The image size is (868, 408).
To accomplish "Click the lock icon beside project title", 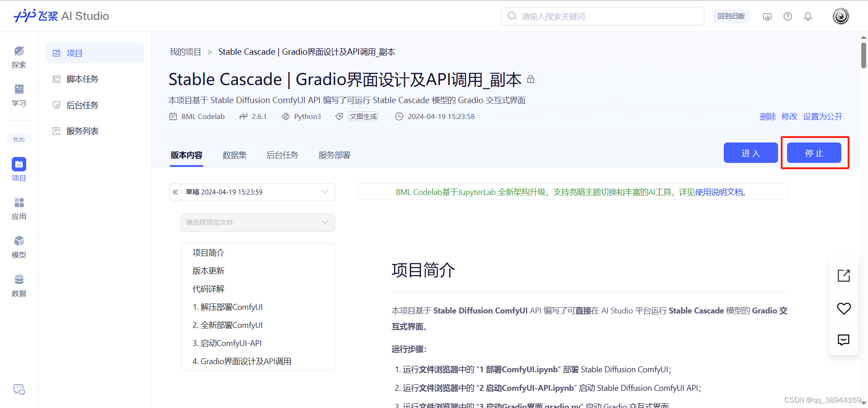I will coord(531,79).
